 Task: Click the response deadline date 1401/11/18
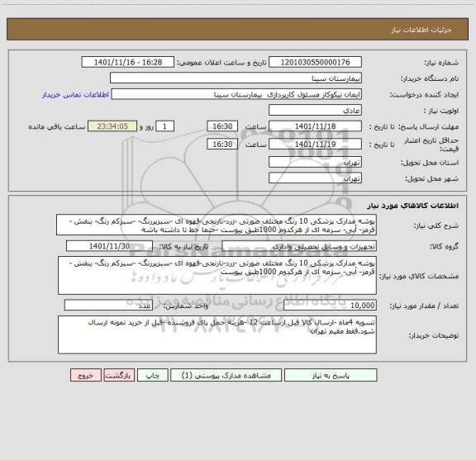point(315,126)
